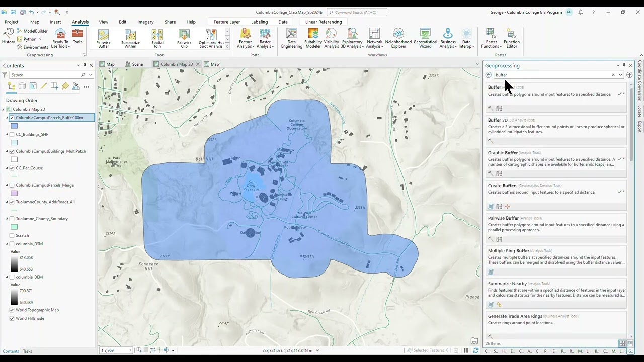Open the Tools toolbox button
Image resolution: width=644 pixels, height=362 pixels.
coord(77,36)
